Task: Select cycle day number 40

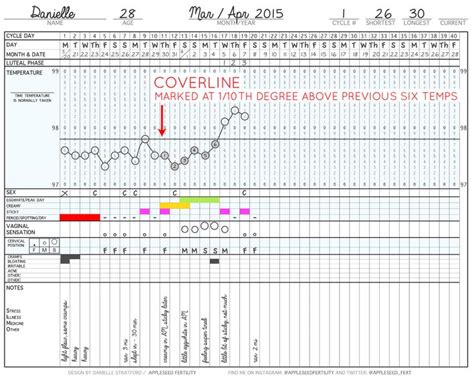Action: [x=454, y=36]
